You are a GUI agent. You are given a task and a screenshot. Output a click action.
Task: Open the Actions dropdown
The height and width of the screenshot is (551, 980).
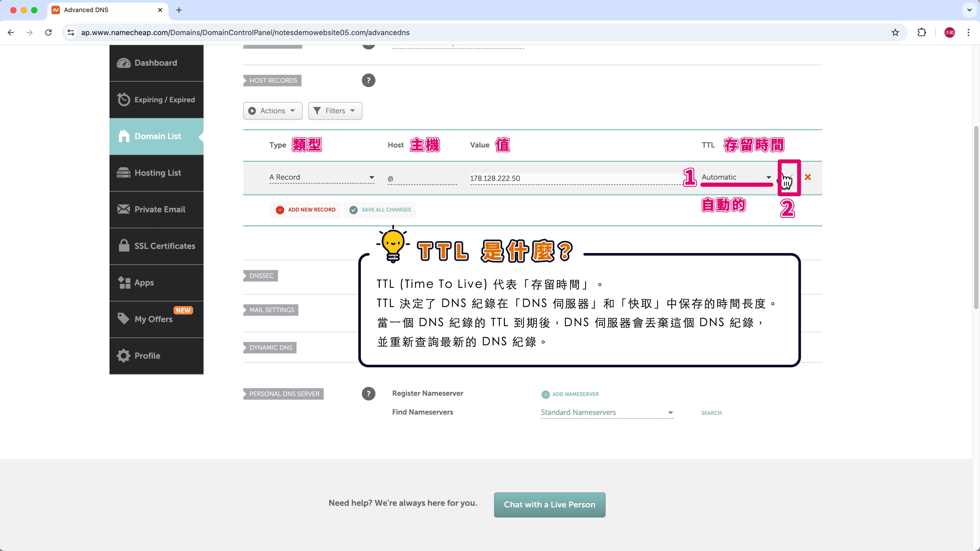click(272, 111)
